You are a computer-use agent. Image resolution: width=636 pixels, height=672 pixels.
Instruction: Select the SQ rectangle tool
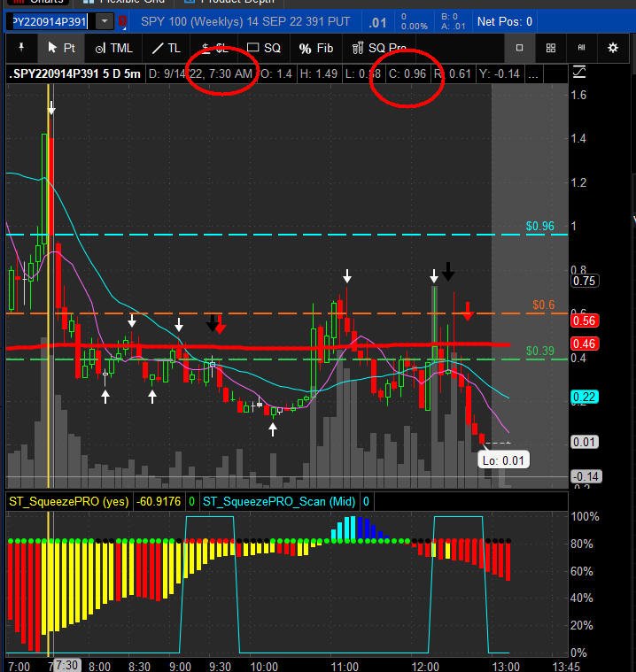tap(264, 48)
